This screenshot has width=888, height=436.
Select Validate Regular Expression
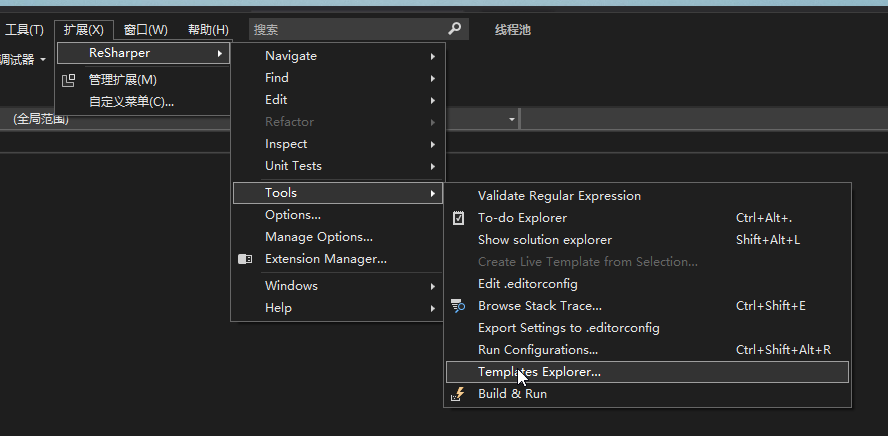647,196
